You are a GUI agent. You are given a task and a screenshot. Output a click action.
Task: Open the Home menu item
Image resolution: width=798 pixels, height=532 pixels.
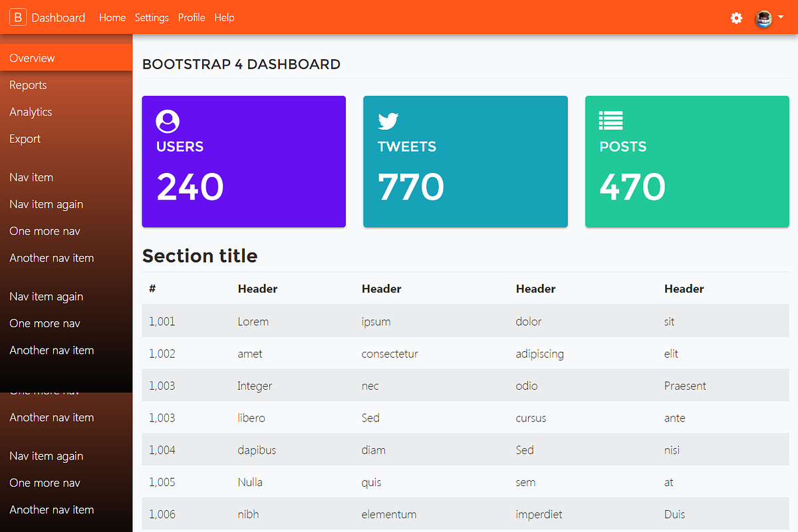112,17
